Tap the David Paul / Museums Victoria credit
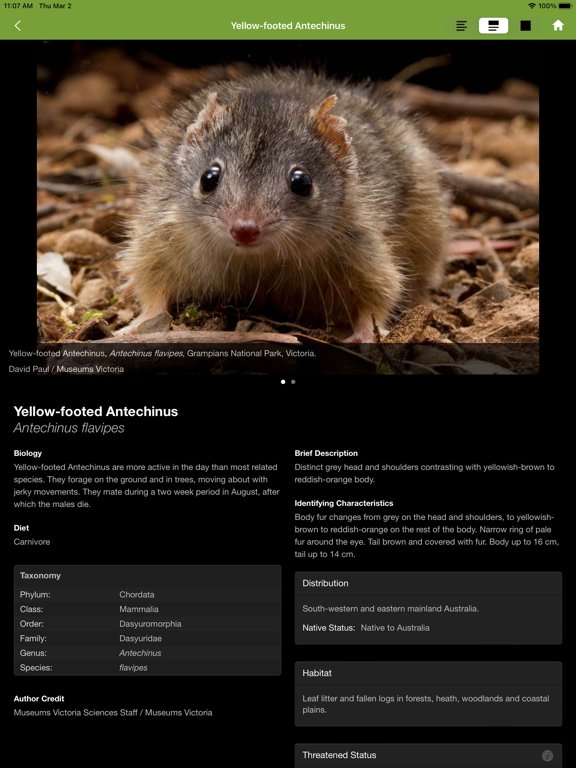Viewport: 576px width, 768px height. click(66, 369)
